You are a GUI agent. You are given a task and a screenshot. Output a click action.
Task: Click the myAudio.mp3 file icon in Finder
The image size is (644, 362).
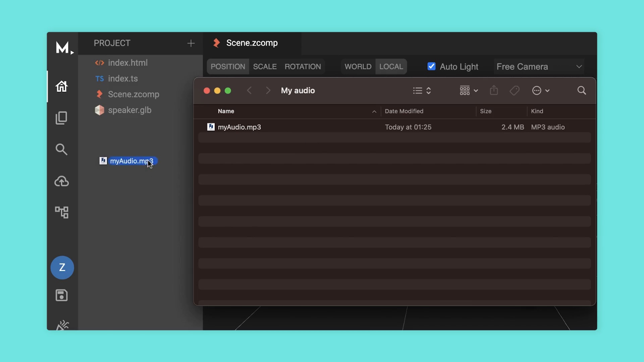(211, 127)
